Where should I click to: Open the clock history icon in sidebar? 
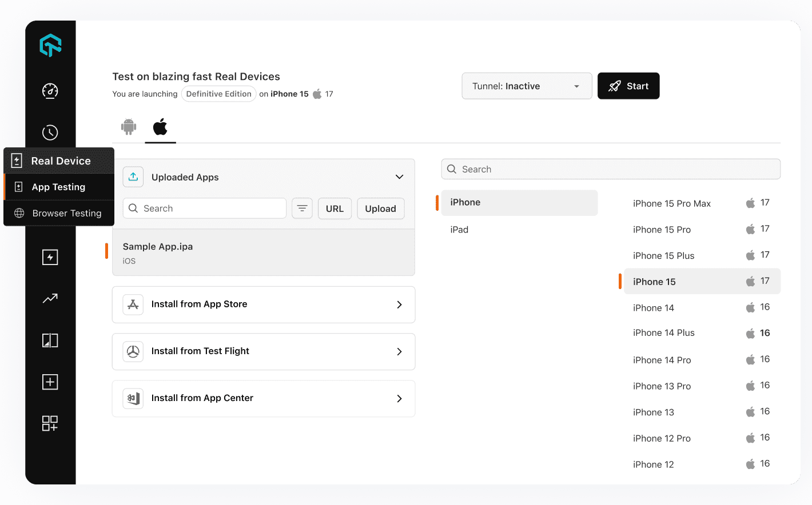coord(50,133)
